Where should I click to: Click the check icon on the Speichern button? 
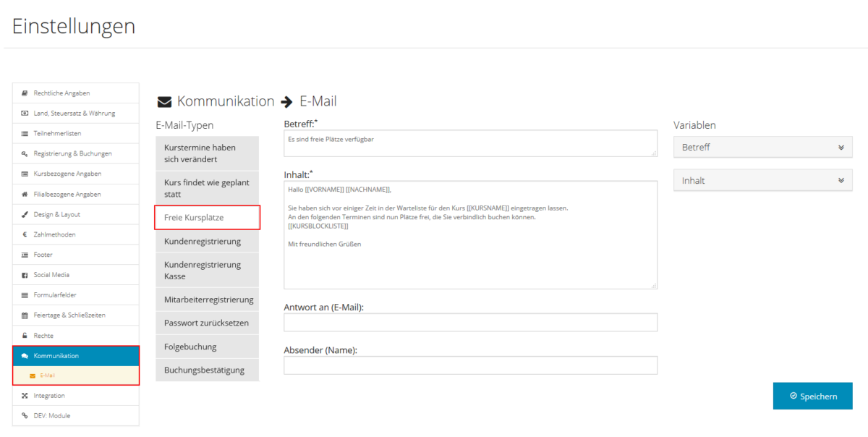793,396
